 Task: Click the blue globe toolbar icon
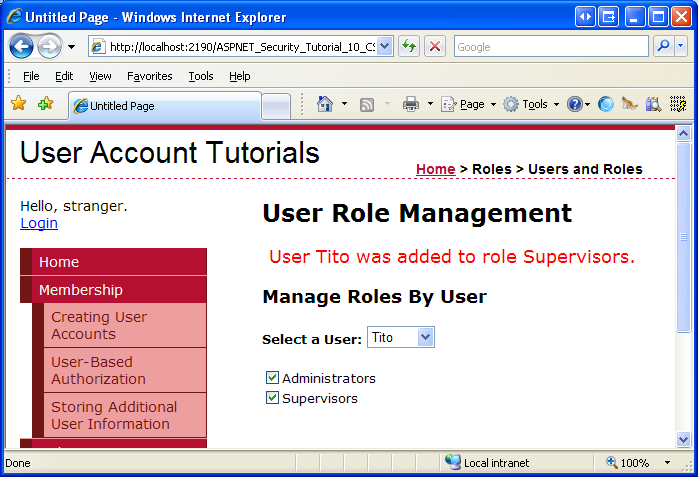605,104
